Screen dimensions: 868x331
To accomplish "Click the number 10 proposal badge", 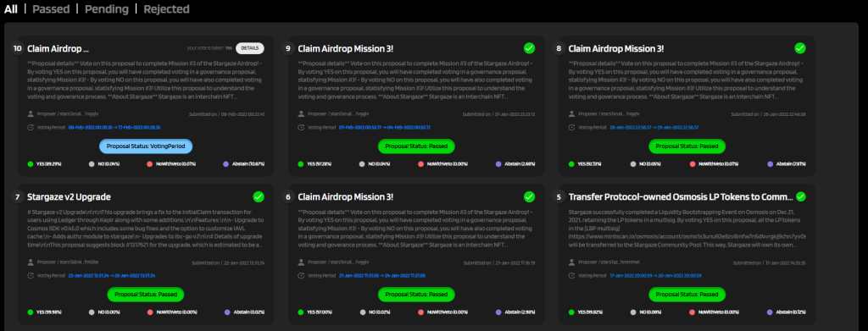I will pos(18,48).
